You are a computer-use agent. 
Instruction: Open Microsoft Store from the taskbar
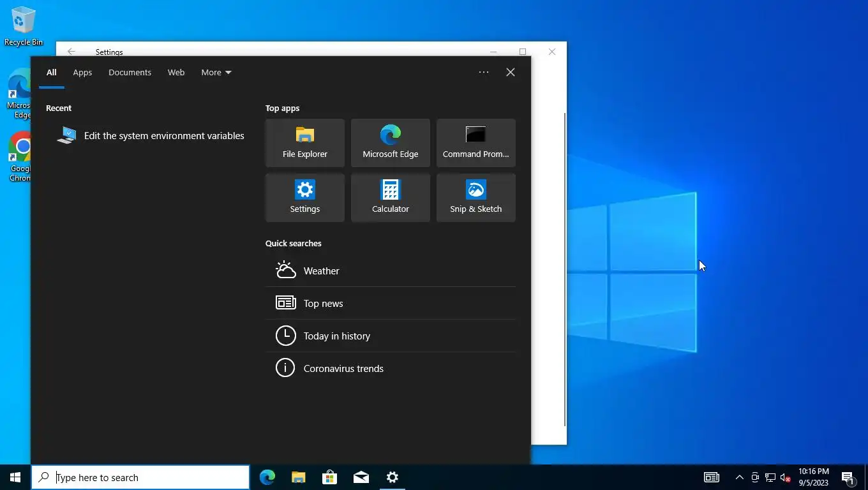pos(330,477)
